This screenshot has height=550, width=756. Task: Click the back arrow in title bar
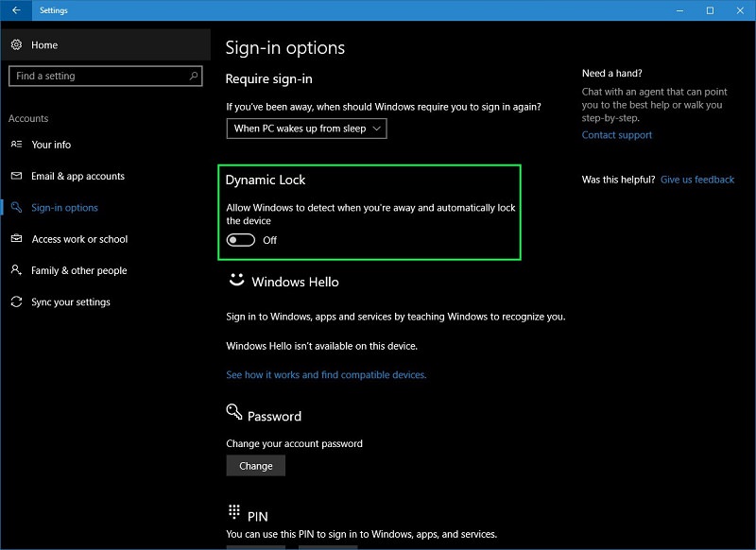(x=16, y=10)
